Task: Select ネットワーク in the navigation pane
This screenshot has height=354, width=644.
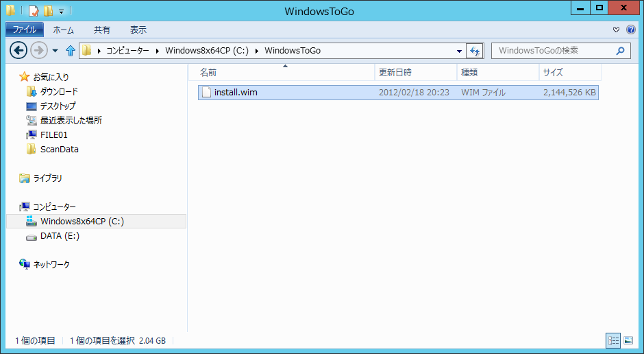Action: tap(51, 264)
